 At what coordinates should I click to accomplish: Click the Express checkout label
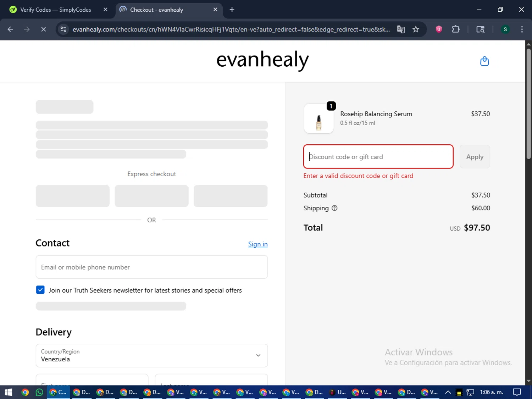tap(151, 174)
